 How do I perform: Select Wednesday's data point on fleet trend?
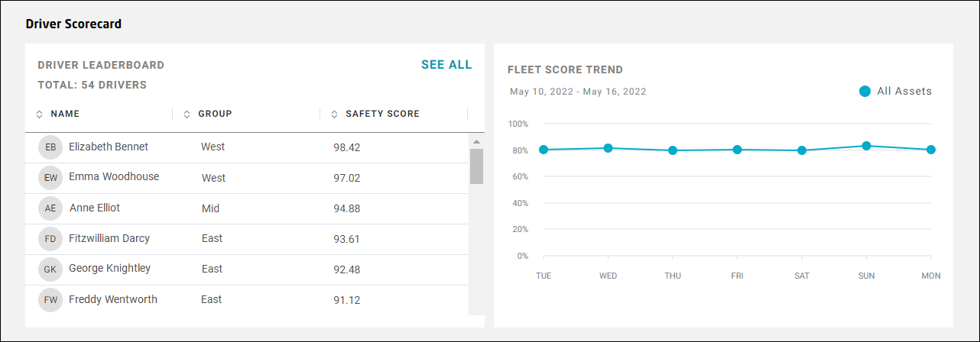coord(608,148)
